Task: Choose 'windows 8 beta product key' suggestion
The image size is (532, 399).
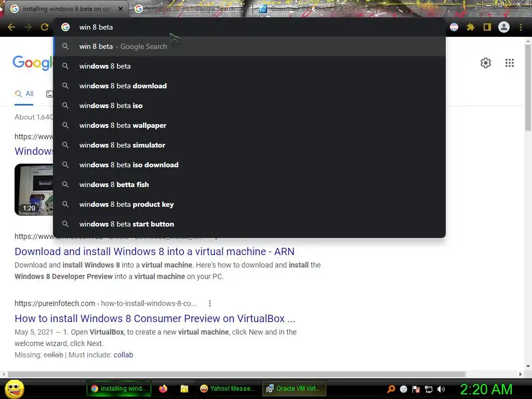Action: [x=249, y=204]
